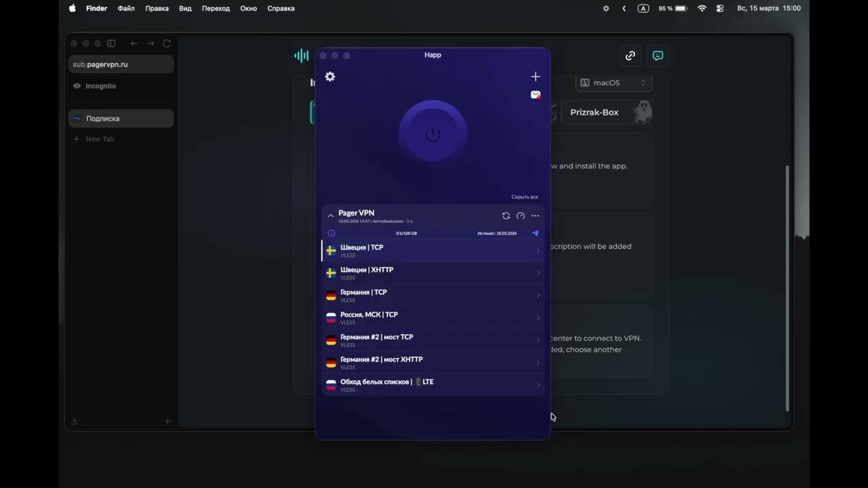868x488 pixels.
Task: Add a new subscription with plus icon
Action: tap(535, 77)
